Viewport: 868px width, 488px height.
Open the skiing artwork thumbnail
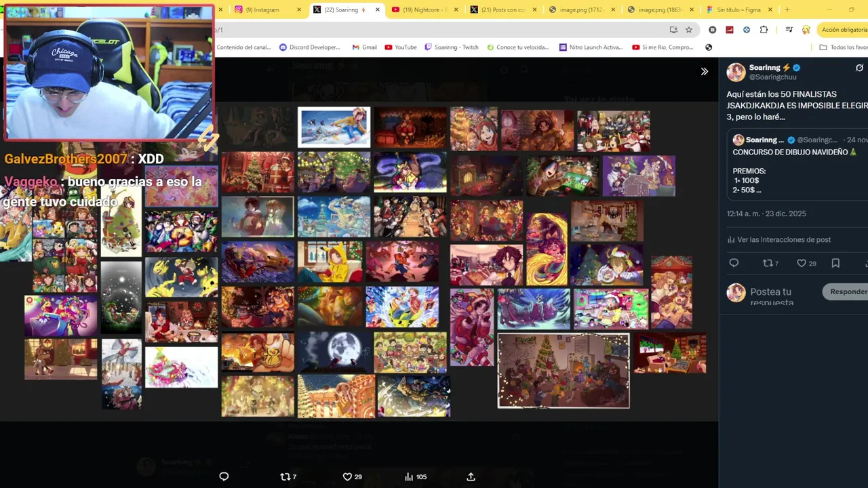click(334, 127)
